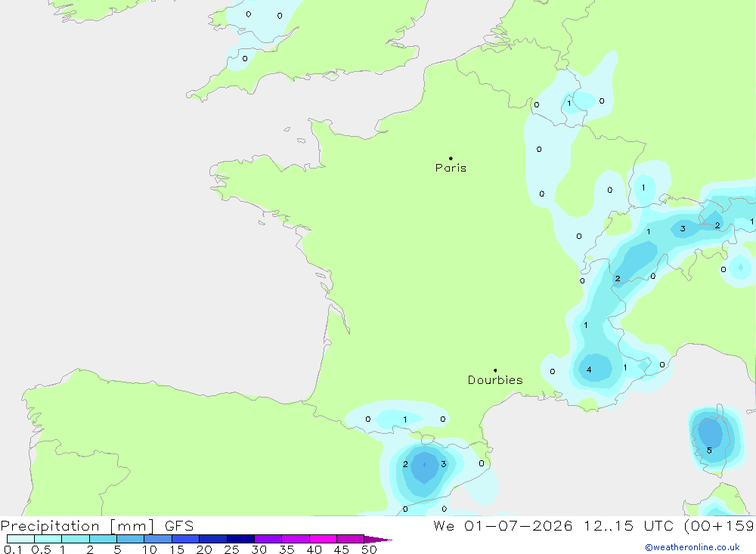Viewport: 756px width, 554px height.
Task: Click the '12..15 UTC' time range text
Action: (628, 526)
